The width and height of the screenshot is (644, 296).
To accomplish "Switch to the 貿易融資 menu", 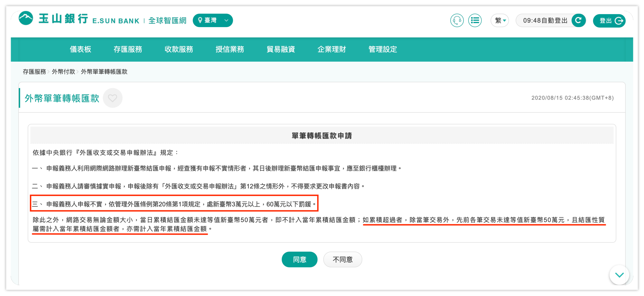I will (281, 49).
